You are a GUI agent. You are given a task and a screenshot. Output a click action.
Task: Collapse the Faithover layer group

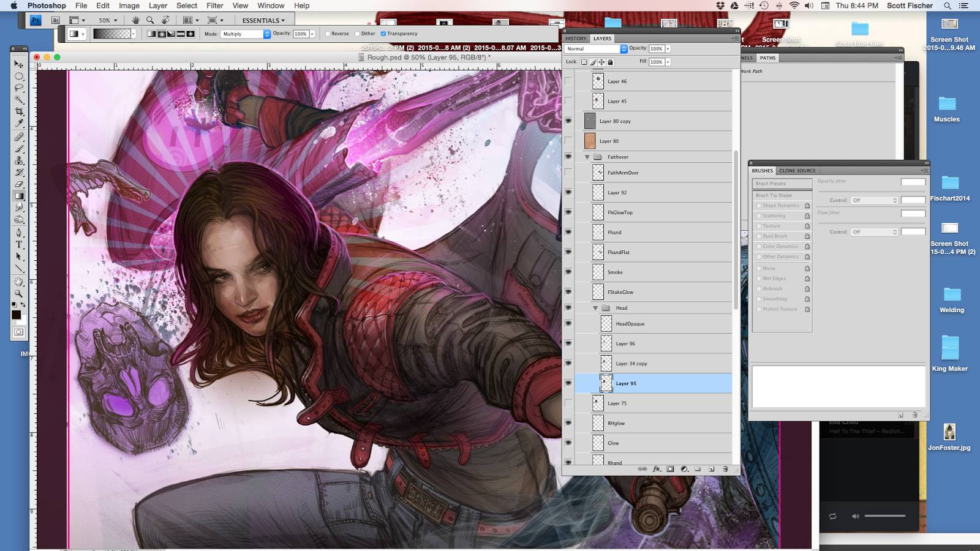[587, 157]
